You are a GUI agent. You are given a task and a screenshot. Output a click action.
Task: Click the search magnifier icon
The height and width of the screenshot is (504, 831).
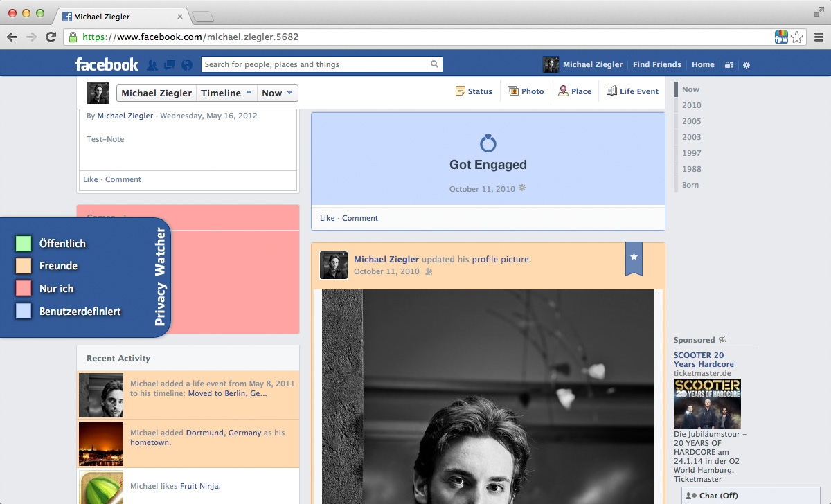(x=434, y=64)
